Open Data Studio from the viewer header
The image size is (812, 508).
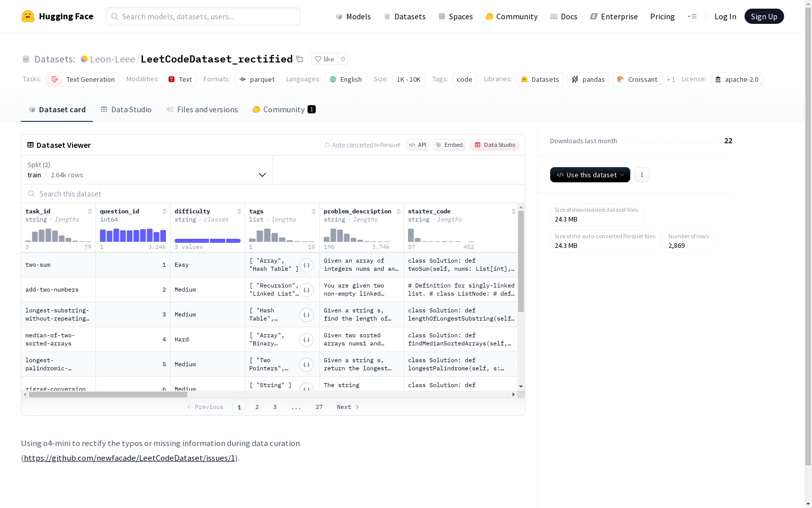pyautogui.click(x=494, y=145)
